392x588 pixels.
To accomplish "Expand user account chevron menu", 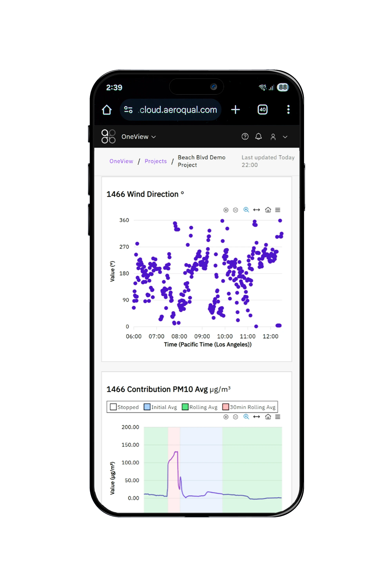I will point(285,137).
